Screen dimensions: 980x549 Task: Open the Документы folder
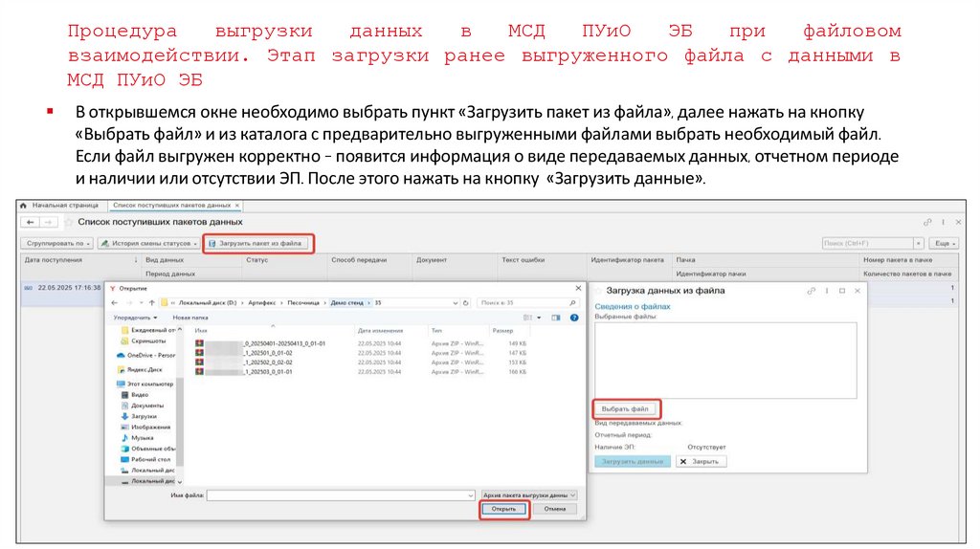click(142, 406)
